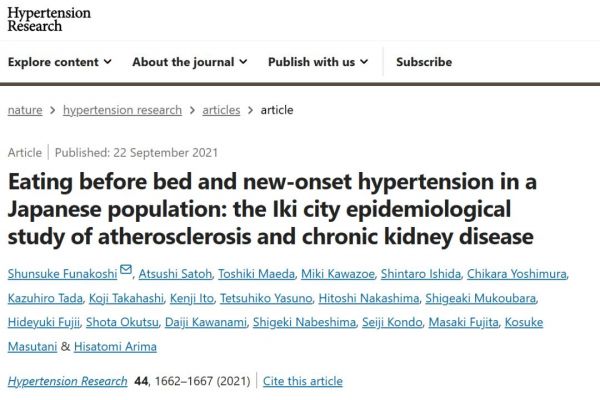
Task: View author Miki Kawazoe's profile link
Action: click(x=338, y=274)
